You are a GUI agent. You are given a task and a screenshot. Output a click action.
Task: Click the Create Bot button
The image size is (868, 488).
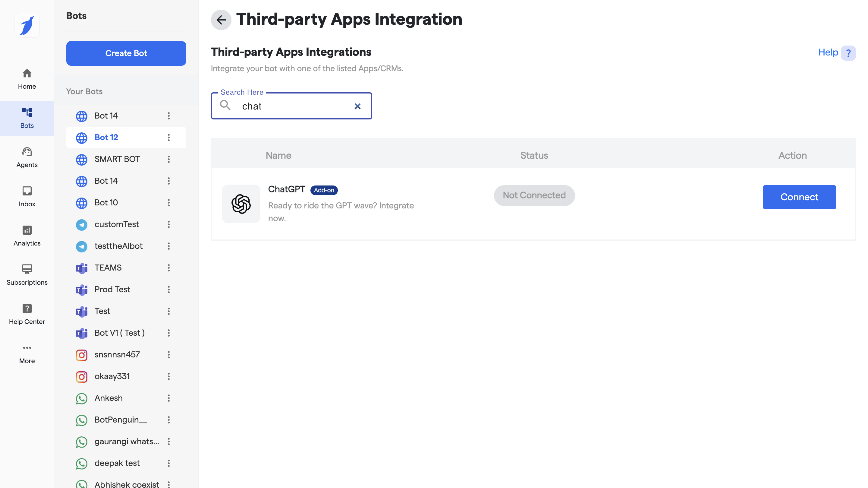tap(126, 53)
